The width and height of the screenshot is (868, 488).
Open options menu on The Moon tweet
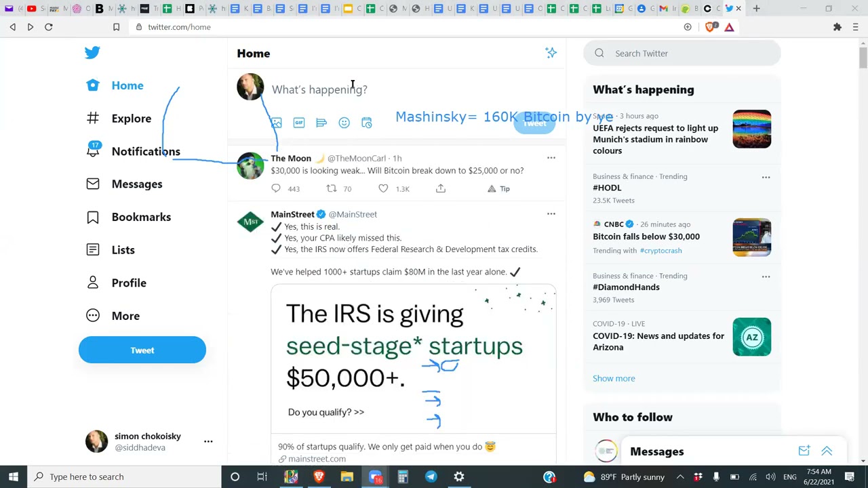(551, 158)
